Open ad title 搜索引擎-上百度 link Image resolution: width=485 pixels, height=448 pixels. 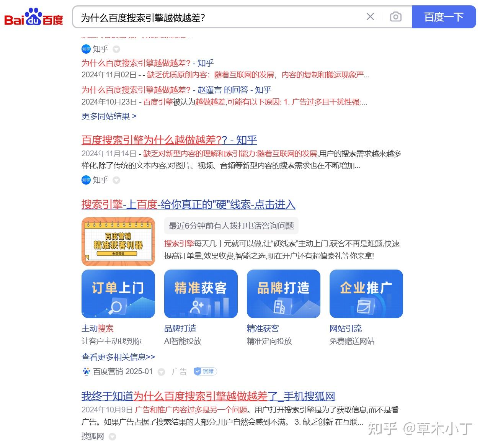(188, 204)
